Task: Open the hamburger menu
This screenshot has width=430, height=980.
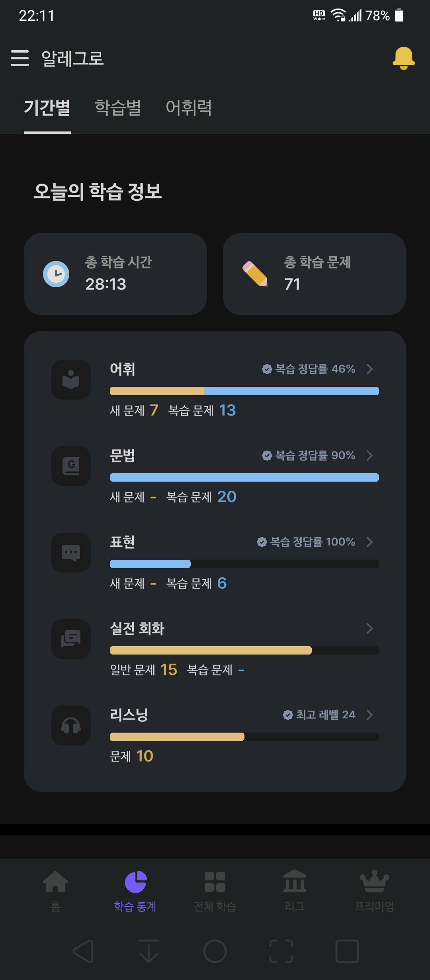Action: point(20,58)
